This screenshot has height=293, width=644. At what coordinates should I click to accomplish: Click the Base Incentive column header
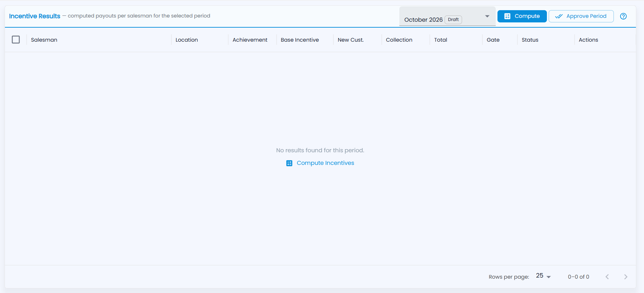(x=300, y=40)
